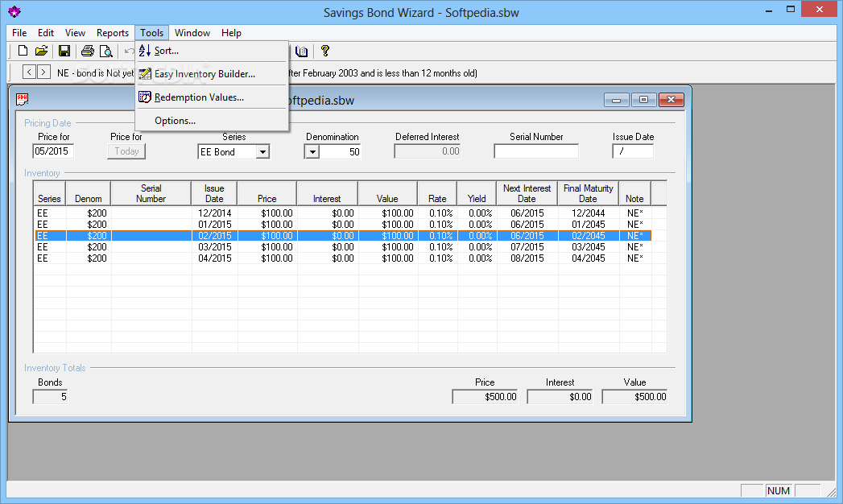Click the Bonds total count field
Screen dimensions: 843x504
tap(51, 397)
